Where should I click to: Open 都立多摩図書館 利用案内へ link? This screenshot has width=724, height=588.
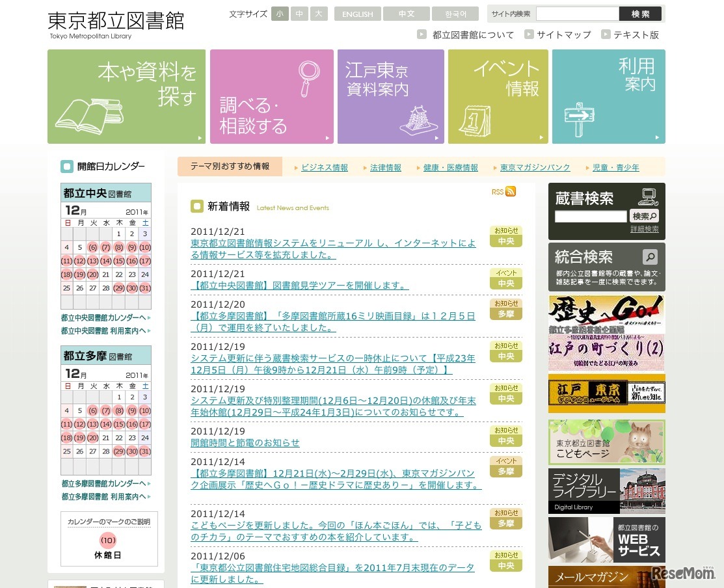103,497
